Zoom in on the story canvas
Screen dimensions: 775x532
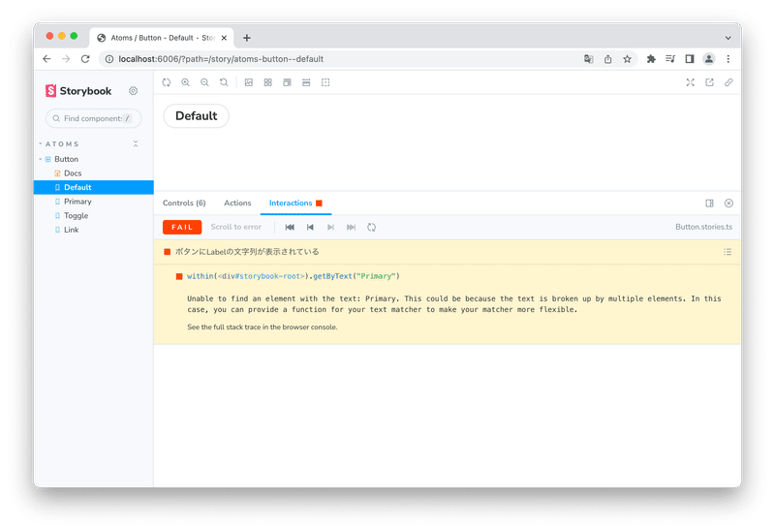185,82
